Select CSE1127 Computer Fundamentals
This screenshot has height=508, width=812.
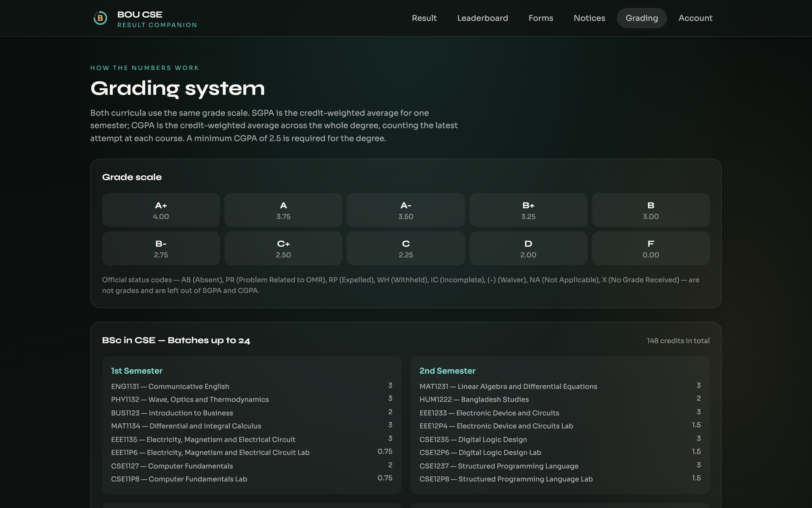[x=252, y=466]
